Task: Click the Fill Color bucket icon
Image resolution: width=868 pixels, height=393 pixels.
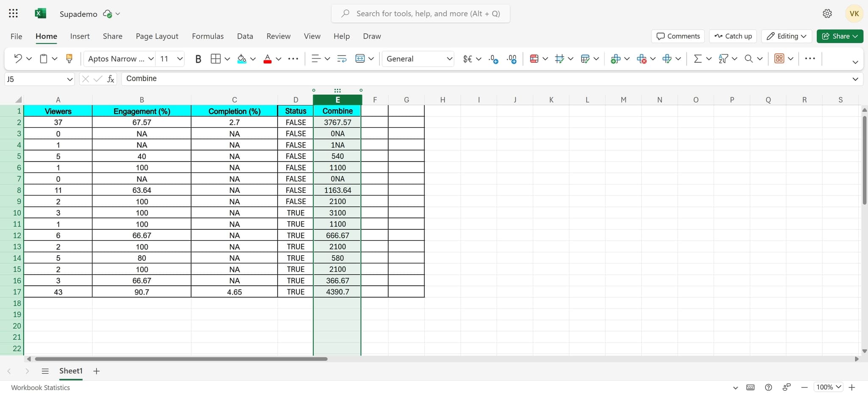Action: click(241, 59)
